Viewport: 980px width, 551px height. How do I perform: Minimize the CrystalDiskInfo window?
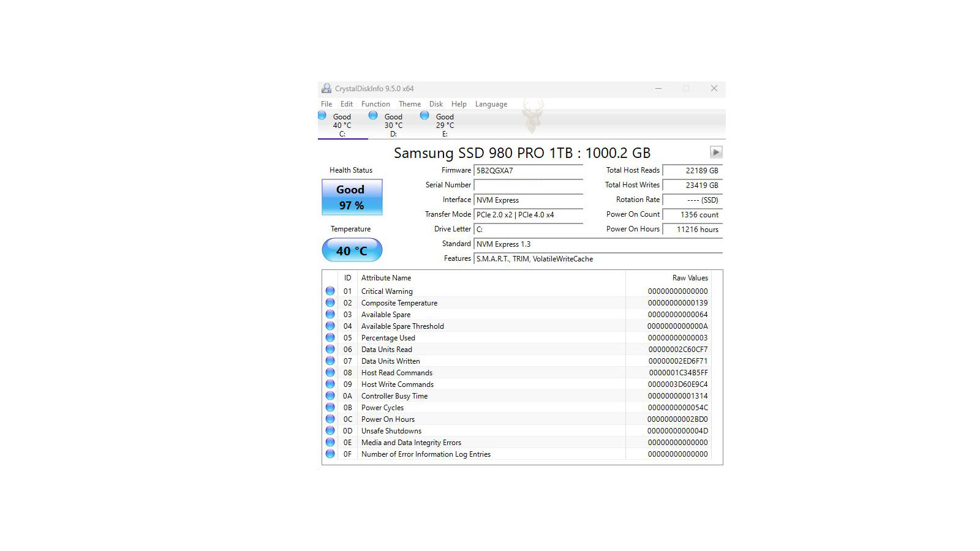[x=658, y=89]
